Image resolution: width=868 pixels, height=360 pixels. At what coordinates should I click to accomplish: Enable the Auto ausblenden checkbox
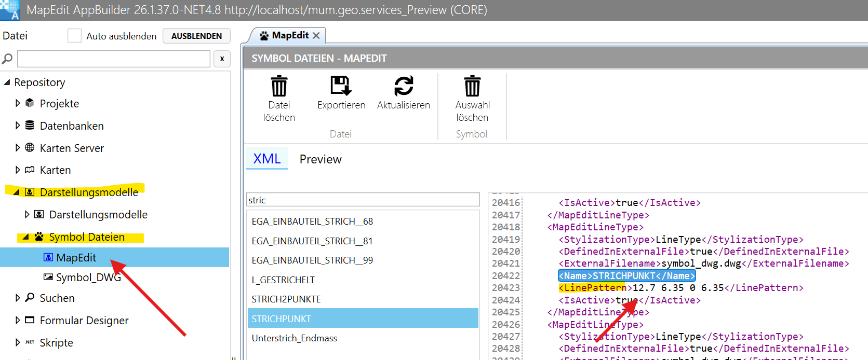tap(75, 36)
